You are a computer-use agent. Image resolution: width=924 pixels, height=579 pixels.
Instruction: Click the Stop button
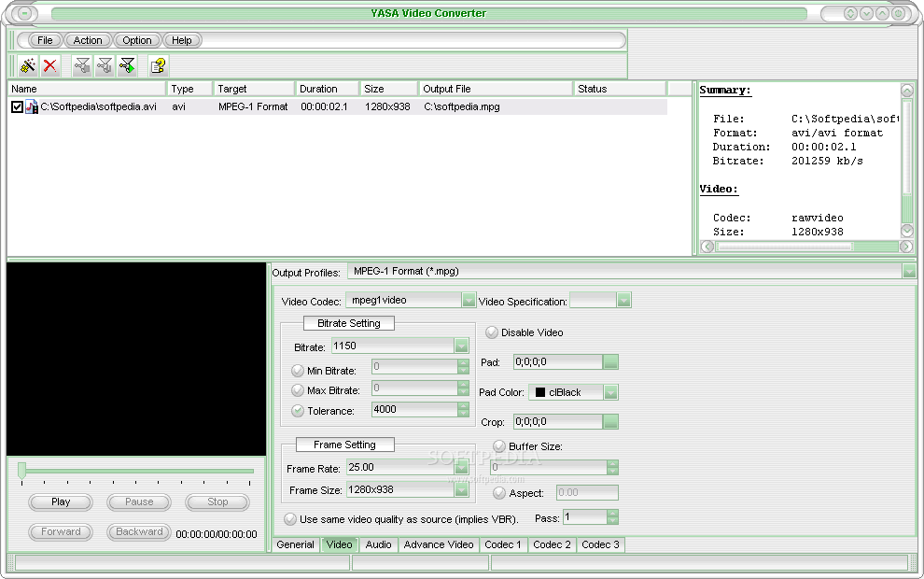[217, 501]
